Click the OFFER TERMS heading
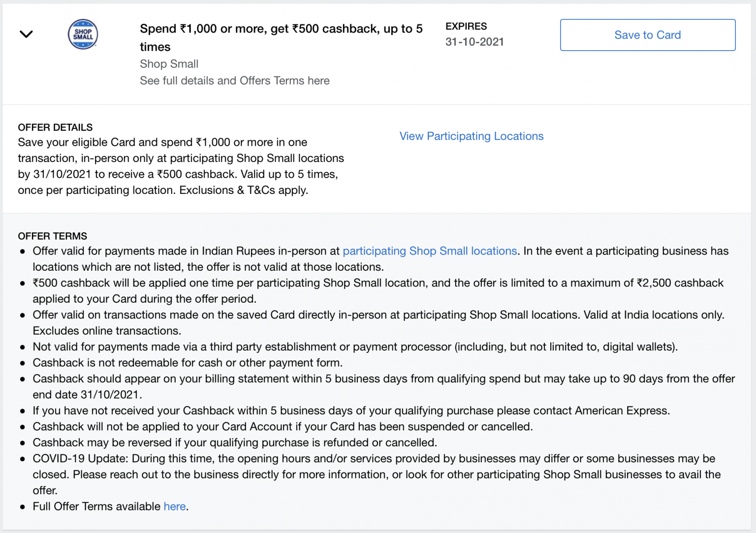The image size is (756, 533). tap(52, 236)
